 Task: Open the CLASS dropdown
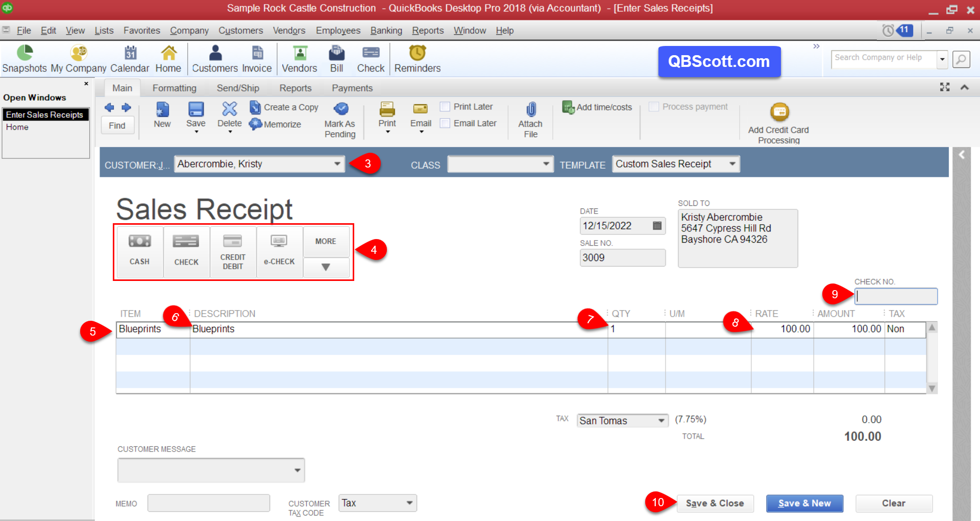point(546,164)
